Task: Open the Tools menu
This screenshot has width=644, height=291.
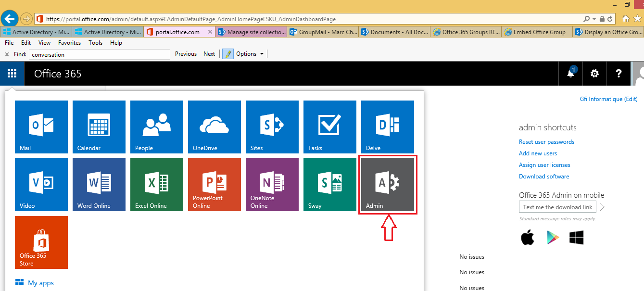Action: click(x=95, y=43)
